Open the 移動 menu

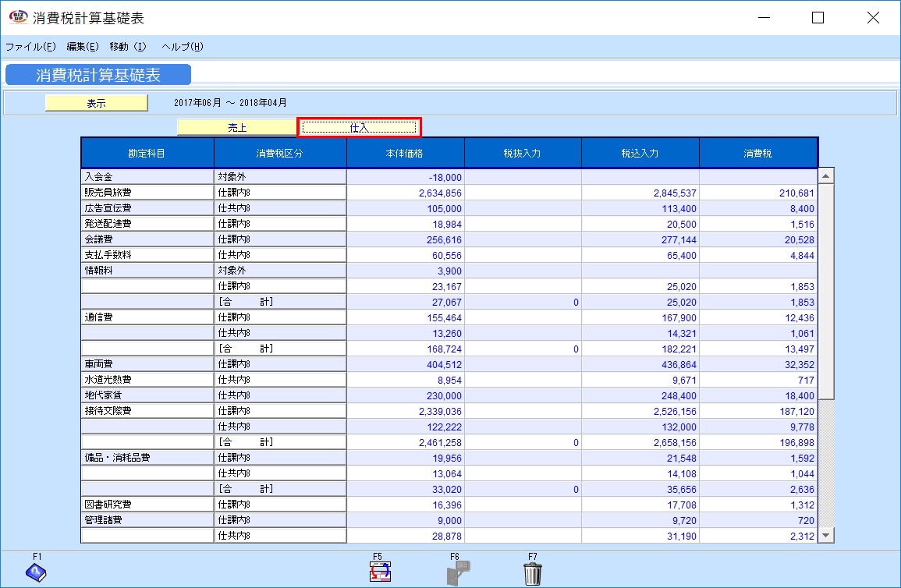pos(126,47)
